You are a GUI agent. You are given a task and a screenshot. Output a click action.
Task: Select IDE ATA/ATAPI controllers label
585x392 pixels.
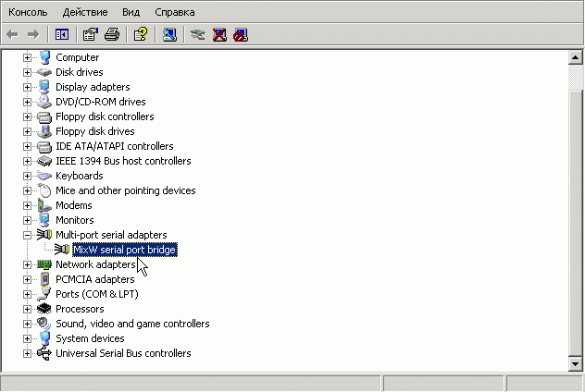(115, 146)
